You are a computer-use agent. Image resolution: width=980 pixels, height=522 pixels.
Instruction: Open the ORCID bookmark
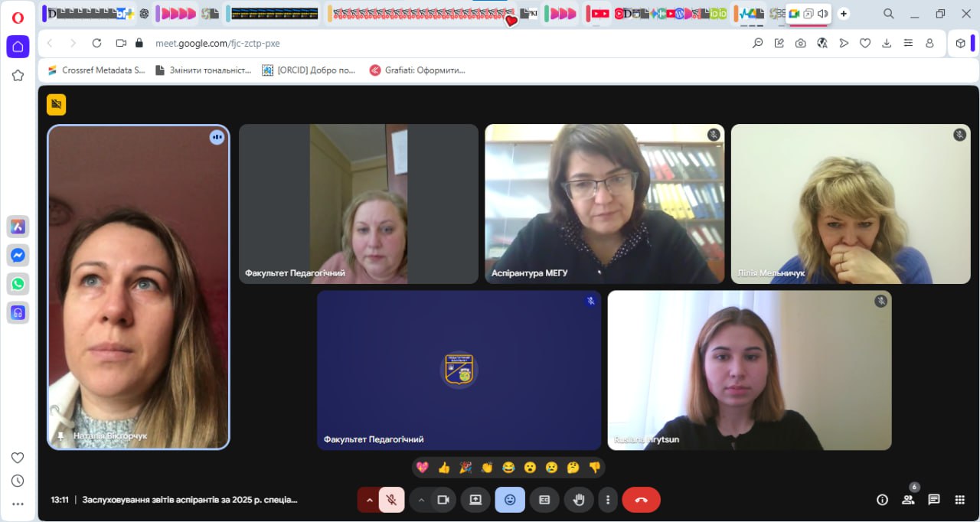(x=309, y=70)
